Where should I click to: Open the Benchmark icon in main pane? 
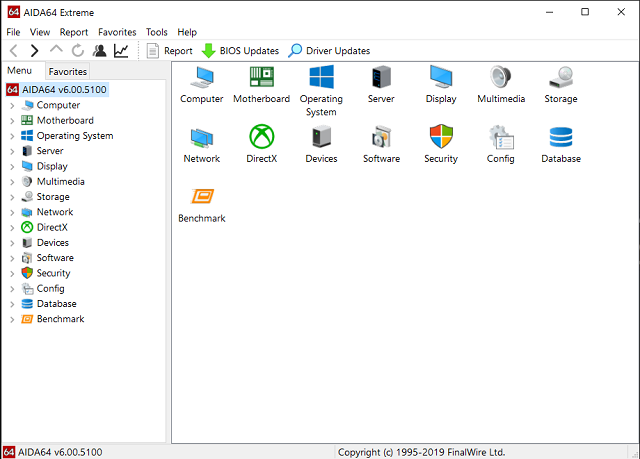(202, 196)
